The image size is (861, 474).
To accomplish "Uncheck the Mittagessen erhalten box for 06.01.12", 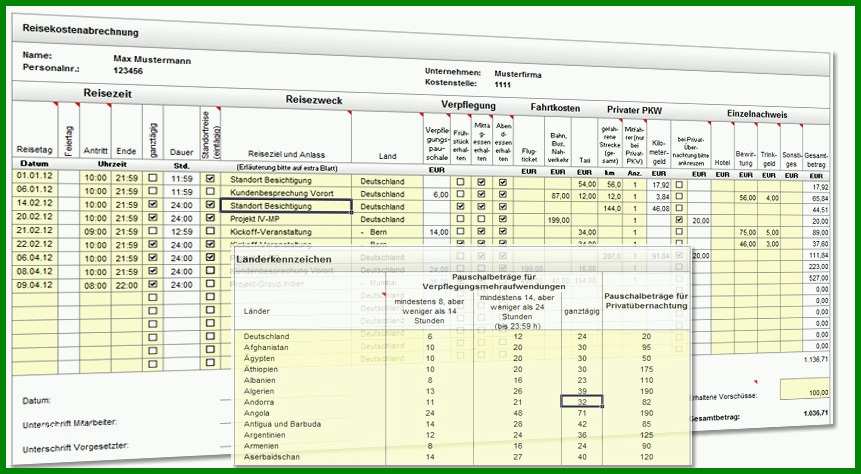I will pos(482,194).
